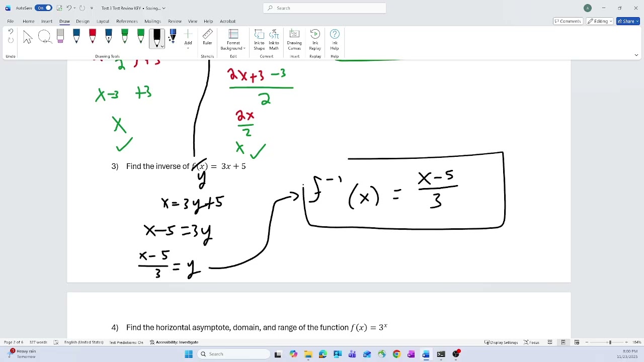Switch to the Insert tab
Screen dimensions: 644x362
coord(47,21)
